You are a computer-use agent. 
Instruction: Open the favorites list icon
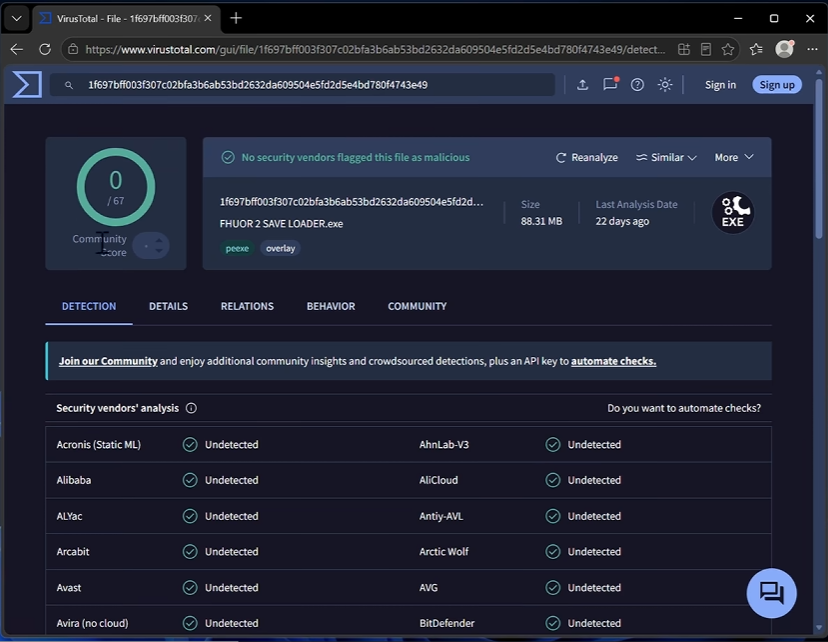tap(756, 49)
